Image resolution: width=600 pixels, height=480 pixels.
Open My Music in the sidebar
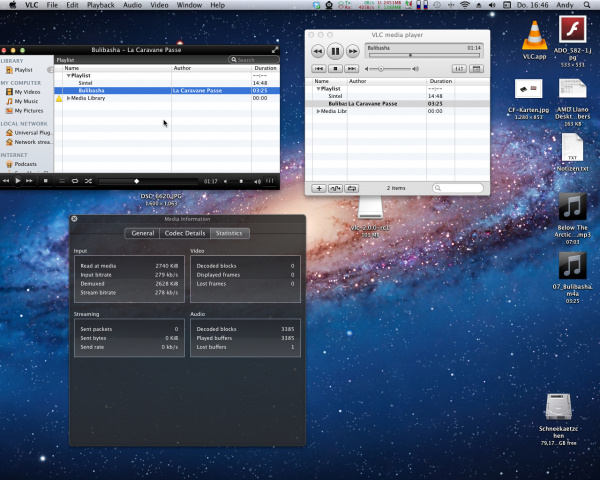(x=26, y=101)
